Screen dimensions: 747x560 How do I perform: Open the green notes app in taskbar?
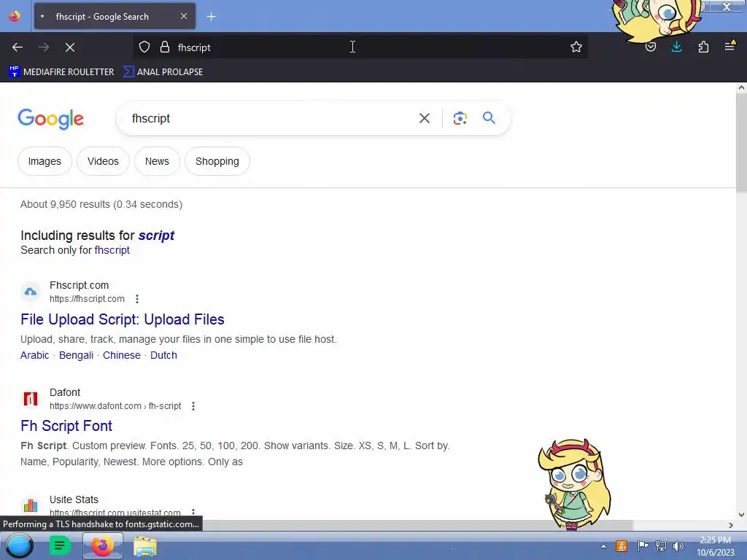[x=60, y=545]
